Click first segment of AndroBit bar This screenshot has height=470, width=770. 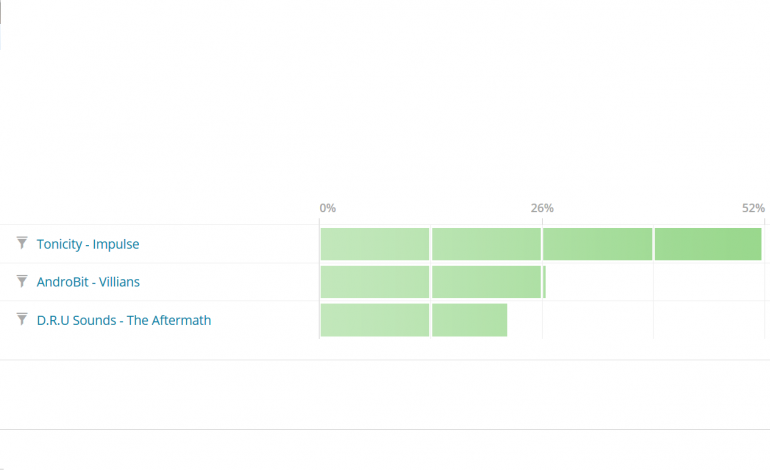point(374,282)
